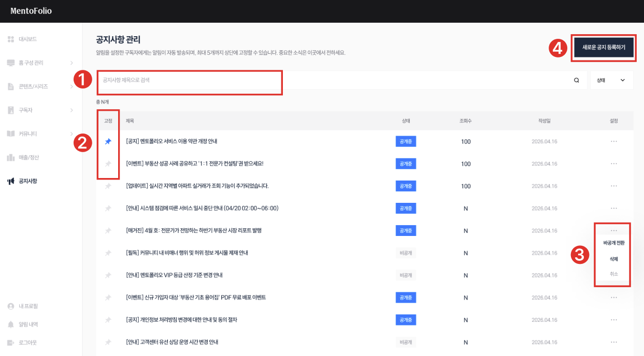
Task: Click 공개중 badge on 서비스 이용 약관 row
Action: tap(406, 141)
